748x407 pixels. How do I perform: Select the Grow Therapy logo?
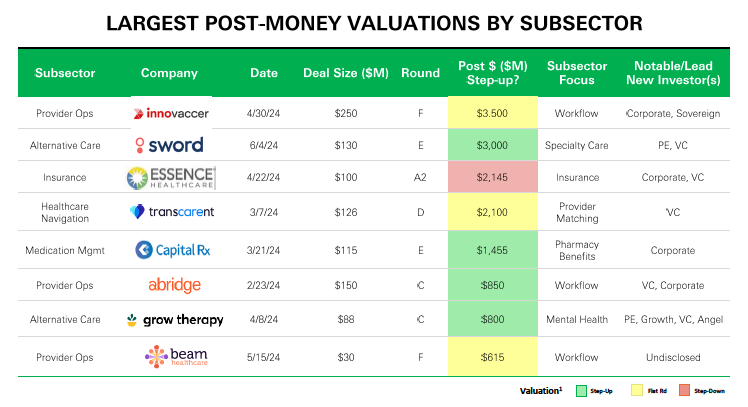pyautogui.click(x=174, y=320)
